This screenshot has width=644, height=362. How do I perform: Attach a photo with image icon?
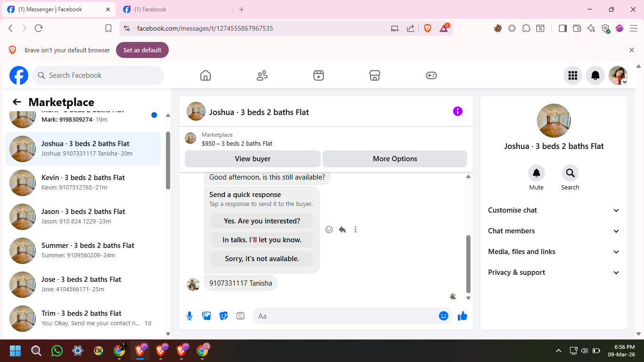206,316
